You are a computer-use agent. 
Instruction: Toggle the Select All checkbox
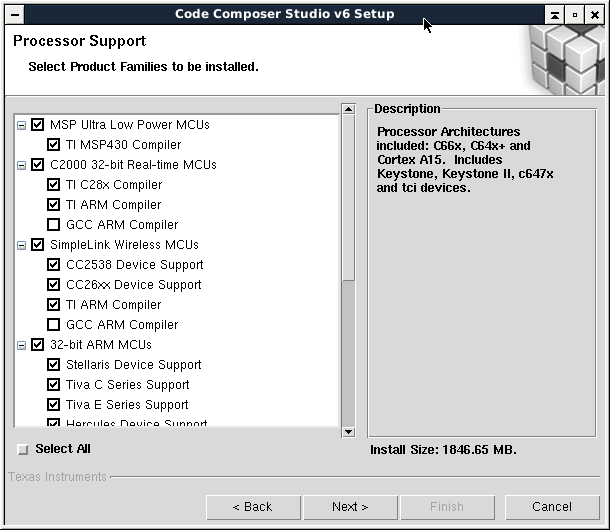point(23,450)
